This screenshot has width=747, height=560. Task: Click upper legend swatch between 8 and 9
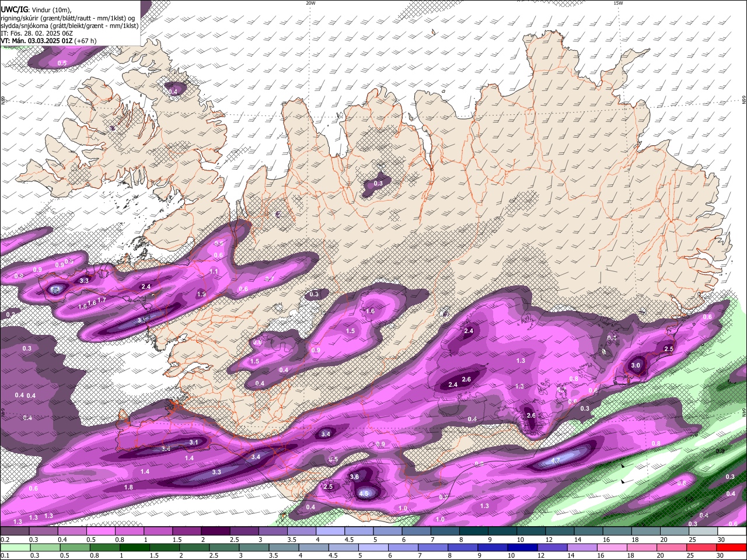pyautogui.click(x=473, y=531)
